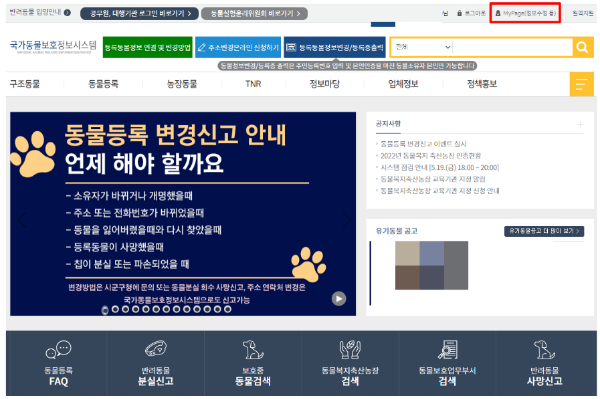Select the last banner indicator dot
600x399 pixels.
[x=228, y=309]
